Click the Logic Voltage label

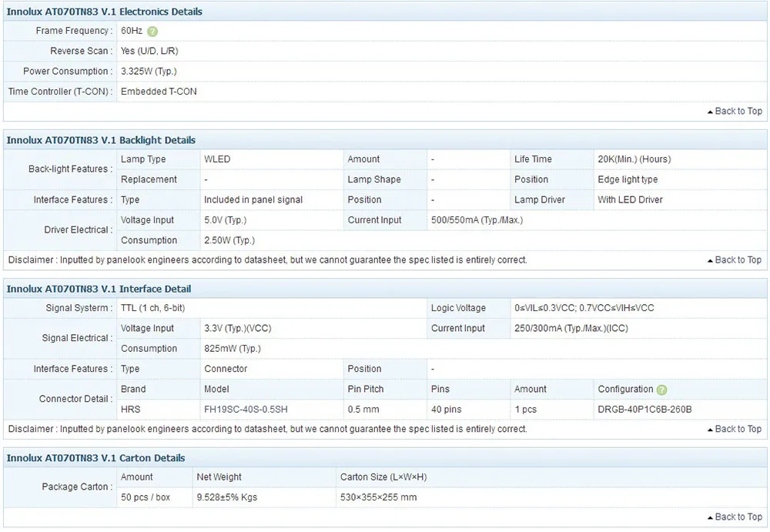pyautogui.click(x=458, y=309)
